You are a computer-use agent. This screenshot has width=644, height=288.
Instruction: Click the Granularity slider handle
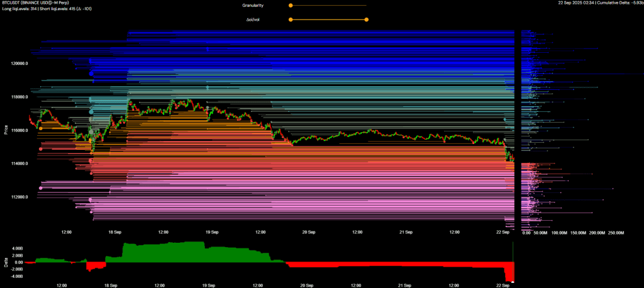point(290,5)
